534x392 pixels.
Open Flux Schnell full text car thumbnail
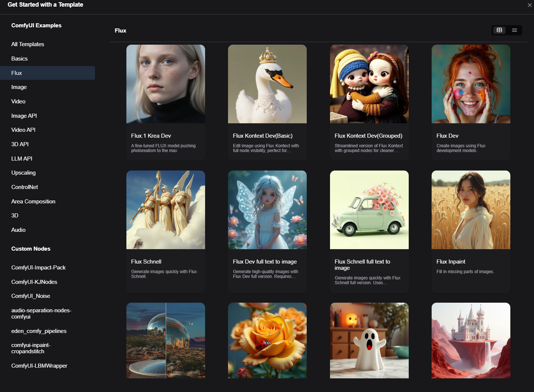[369, 210]
